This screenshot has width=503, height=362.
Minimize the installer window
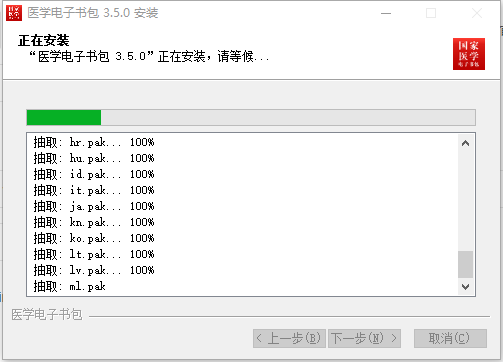(386, 13)
